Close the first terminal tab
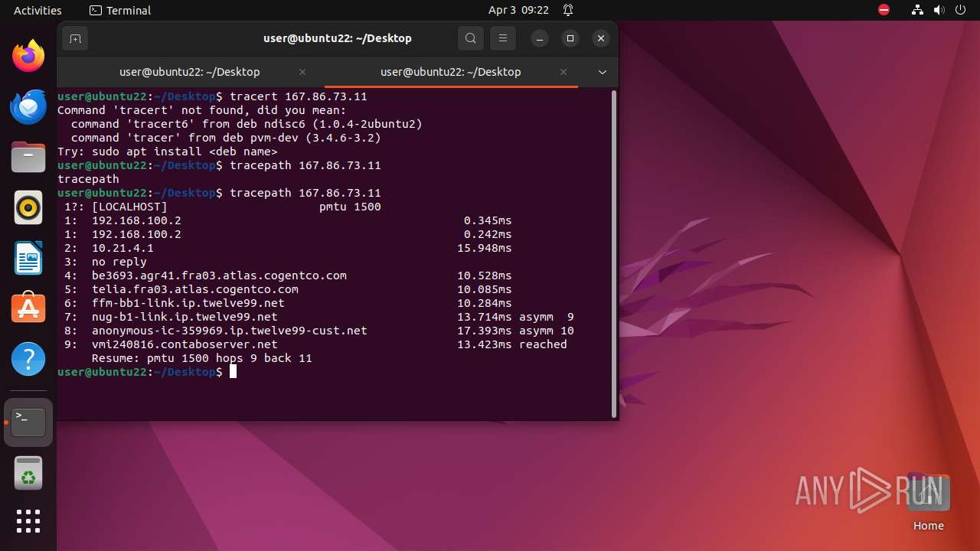The width and height of the screenshot is (980, 551). (302, 72)
